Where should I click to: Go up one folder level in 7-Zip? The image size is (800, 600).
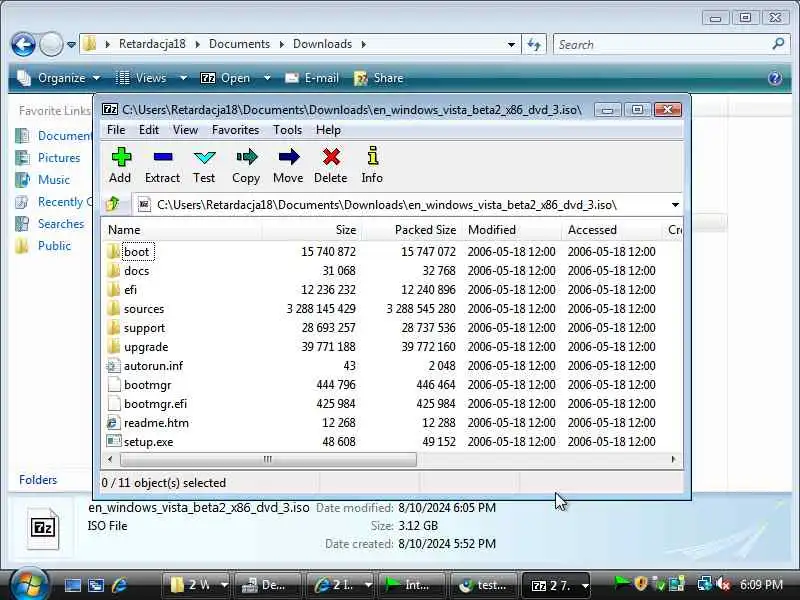pos(113,205)
